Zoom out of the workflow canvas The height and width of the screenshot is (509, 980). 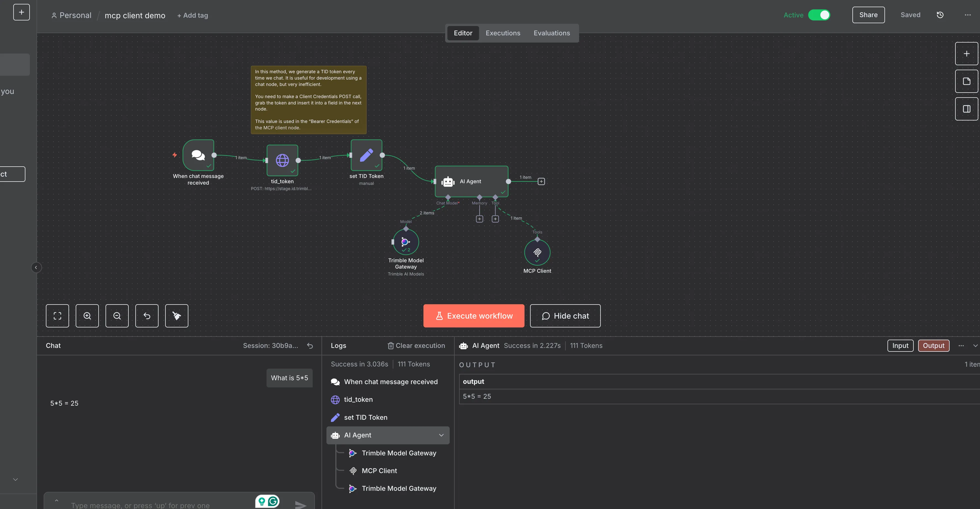tap(117, 316)
